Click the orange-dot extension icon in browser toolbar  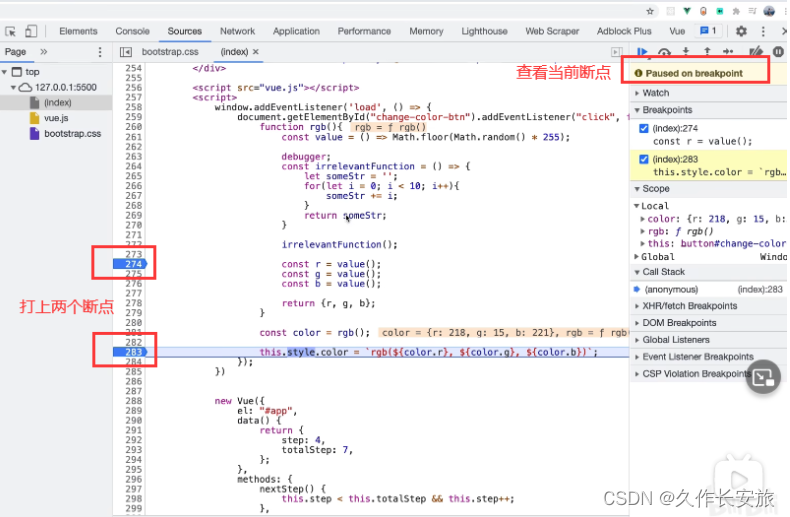[x=703, y=11]
